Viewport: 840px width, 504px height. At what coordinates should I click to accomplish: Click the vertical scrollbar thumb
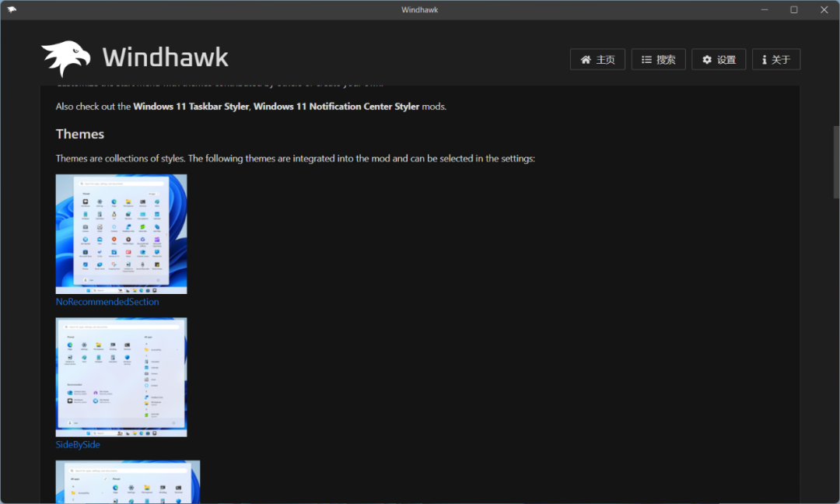click(x=835, y=162)
